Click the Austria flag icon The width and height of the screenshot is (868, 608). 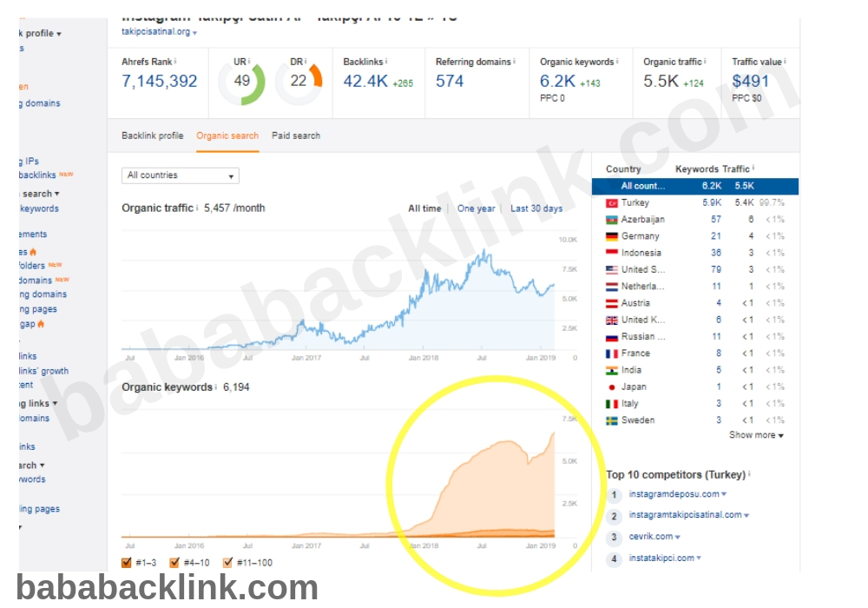[x=612, y=303]
